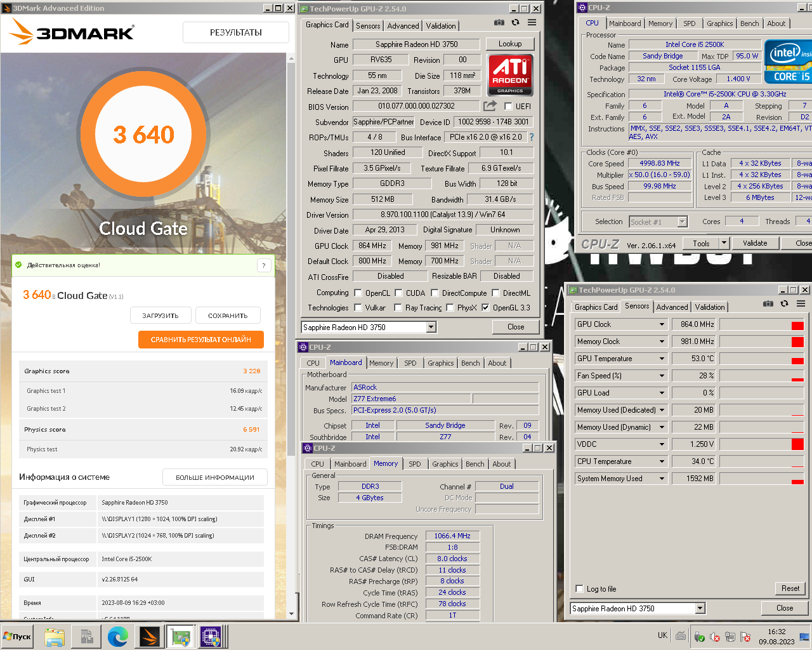
Task: Click the network tray icon
Action: tap(730, 637)
